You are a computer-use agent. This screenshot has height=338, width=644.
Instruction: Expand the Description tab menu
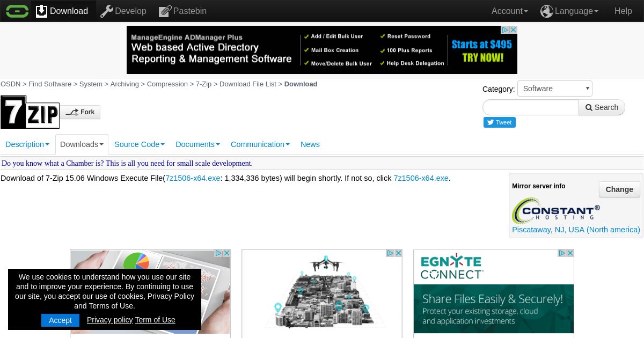click(27, 144)
